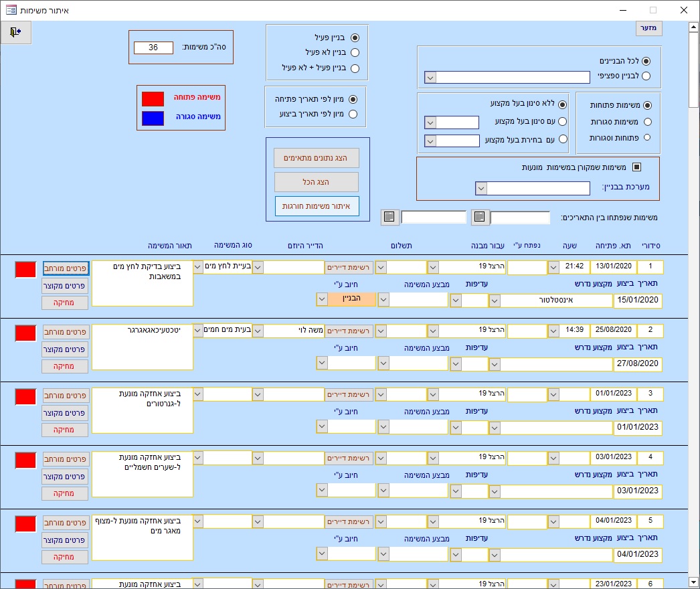
Task: Choose בניין פעיל + לא פעיל option
Action: (355, 68)
